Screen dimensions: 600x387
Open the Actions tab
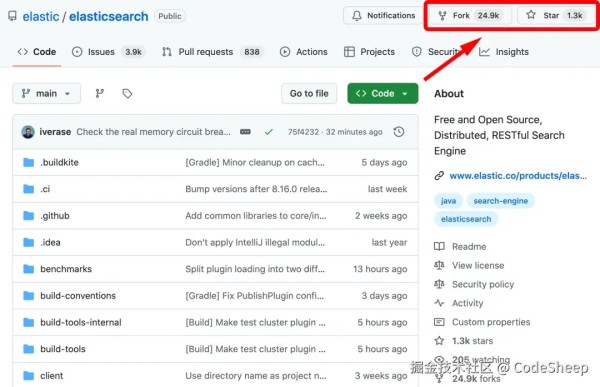(303, 52)
